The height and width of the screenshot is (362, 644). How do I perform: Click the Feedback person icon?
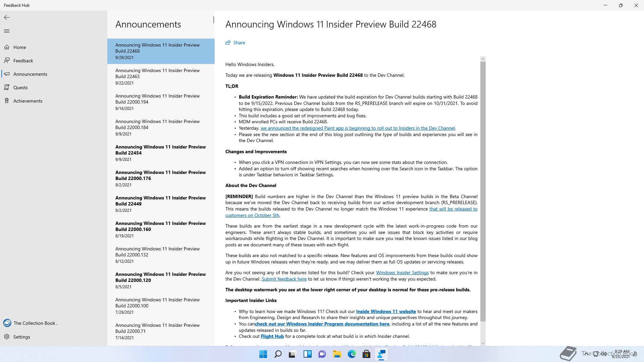pyautogui.click(x=7, y=61)
